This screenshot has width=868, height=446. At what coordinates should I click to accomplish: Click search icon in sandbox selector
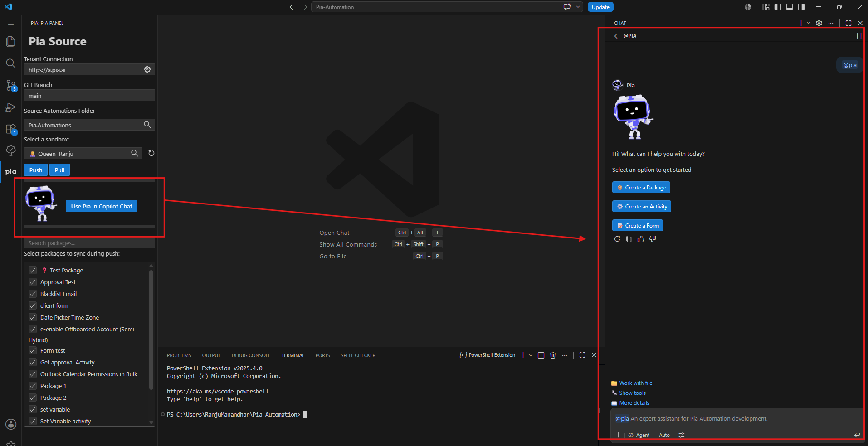[x=135, y=153]
